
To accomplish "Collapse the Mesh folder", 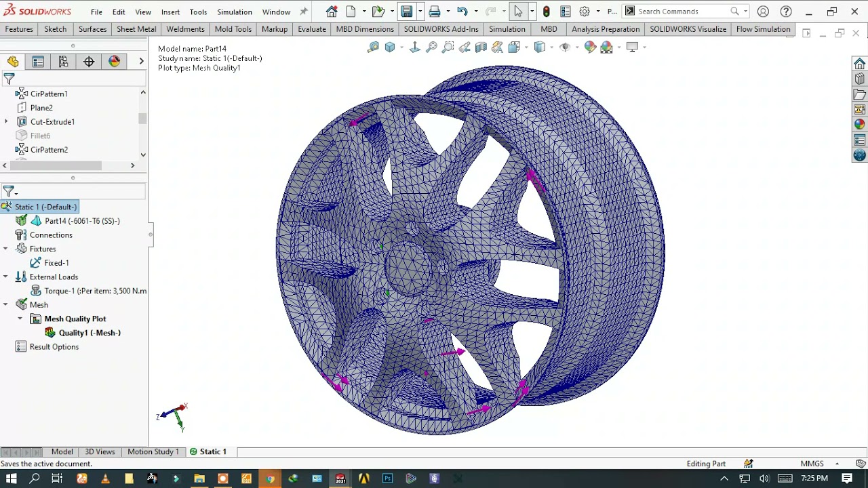I will (5, 305).
